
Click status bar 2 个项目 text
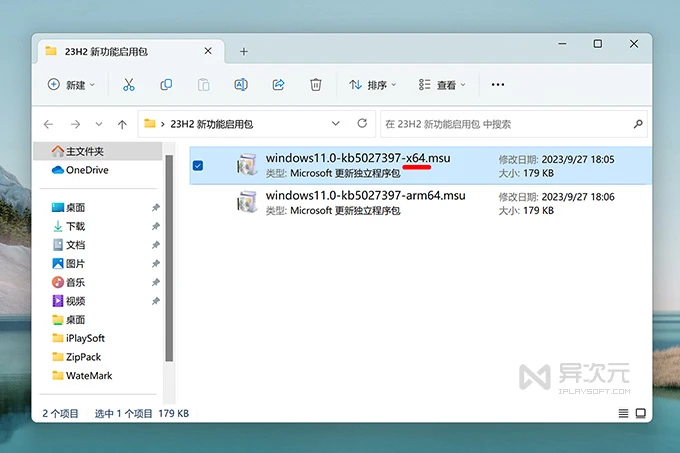(x=60, y=414)
